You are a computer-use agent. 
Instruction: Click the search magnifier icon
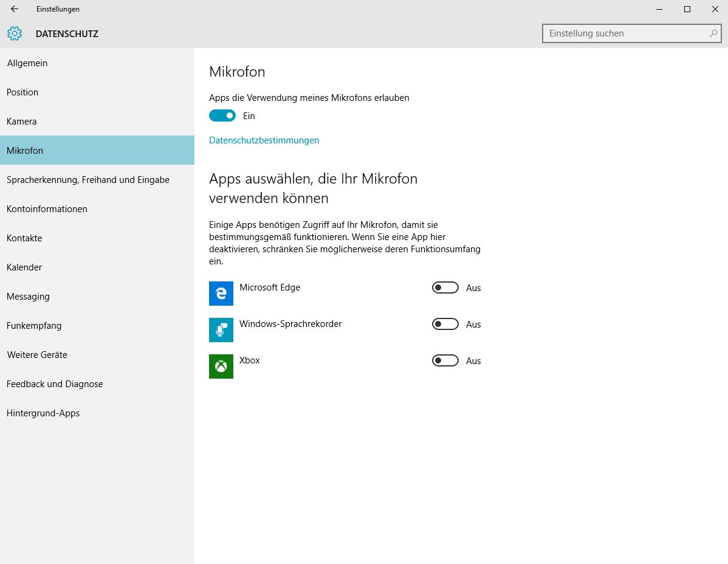[713, 33]
